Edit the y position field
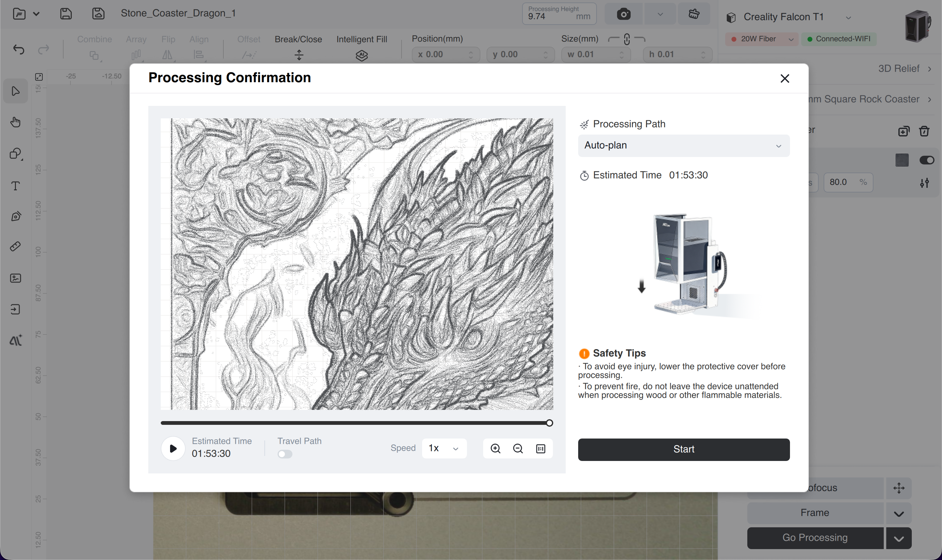The image size is (942, 560). click(521, 54)
